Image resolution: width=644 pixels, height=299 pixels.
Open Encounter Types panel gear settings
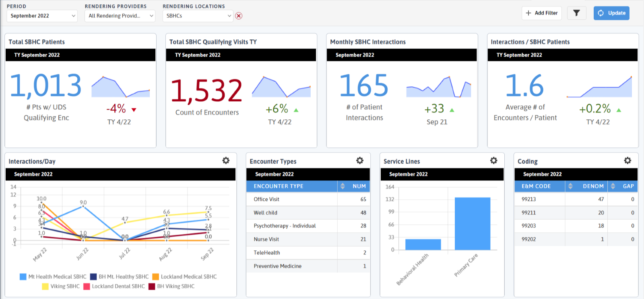(360, 160)
